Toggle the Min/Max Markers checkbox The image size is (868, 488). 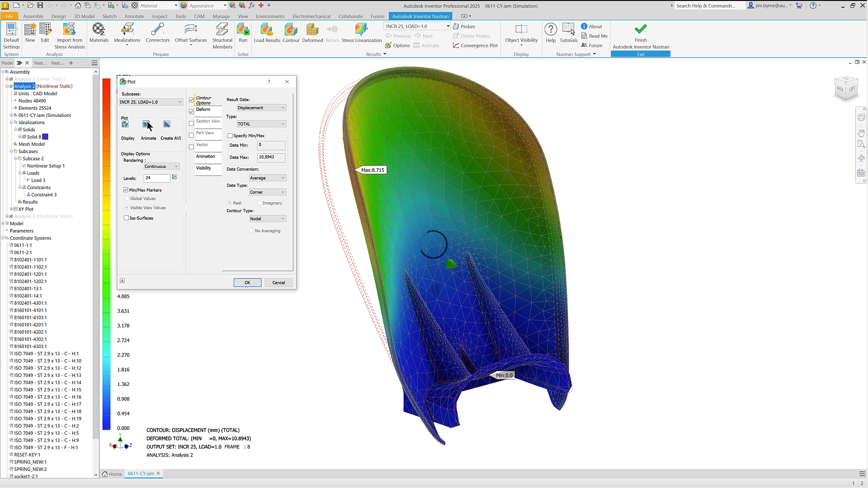[126, 190]
